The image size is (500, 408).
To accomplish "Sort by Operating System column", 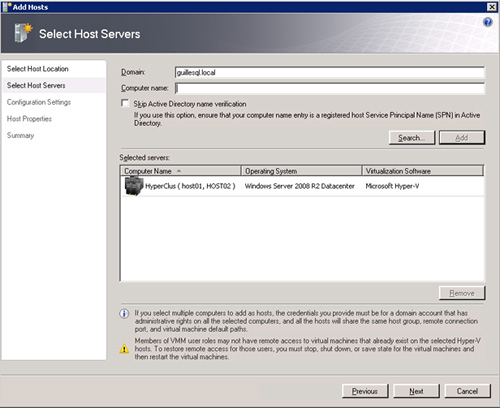I will pos(302,171).
